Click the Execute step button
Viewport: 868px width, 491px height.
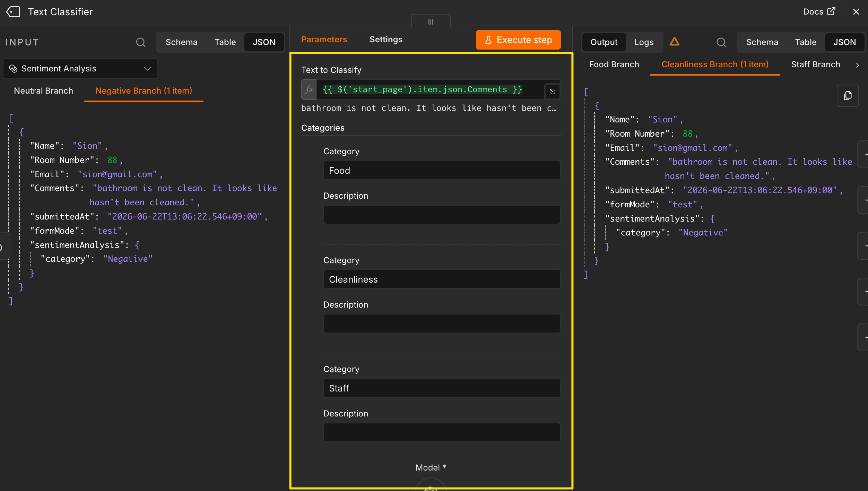pos(518,40)
